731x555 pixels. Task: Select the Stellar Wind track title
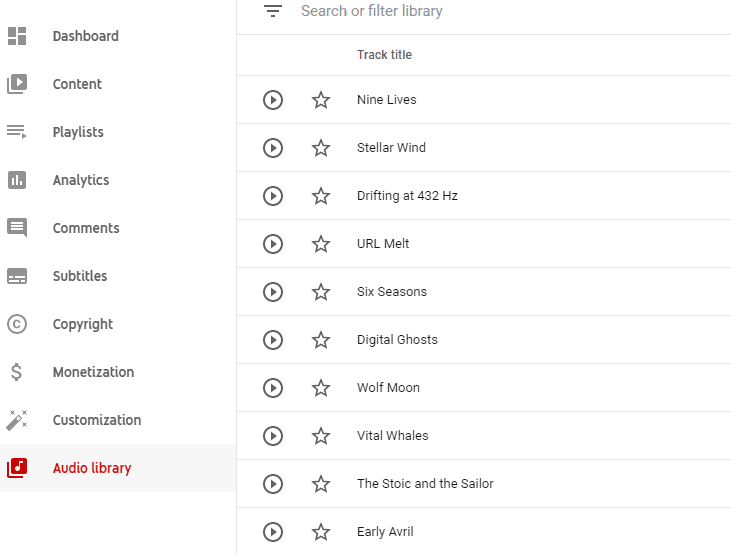pos(391,147)
